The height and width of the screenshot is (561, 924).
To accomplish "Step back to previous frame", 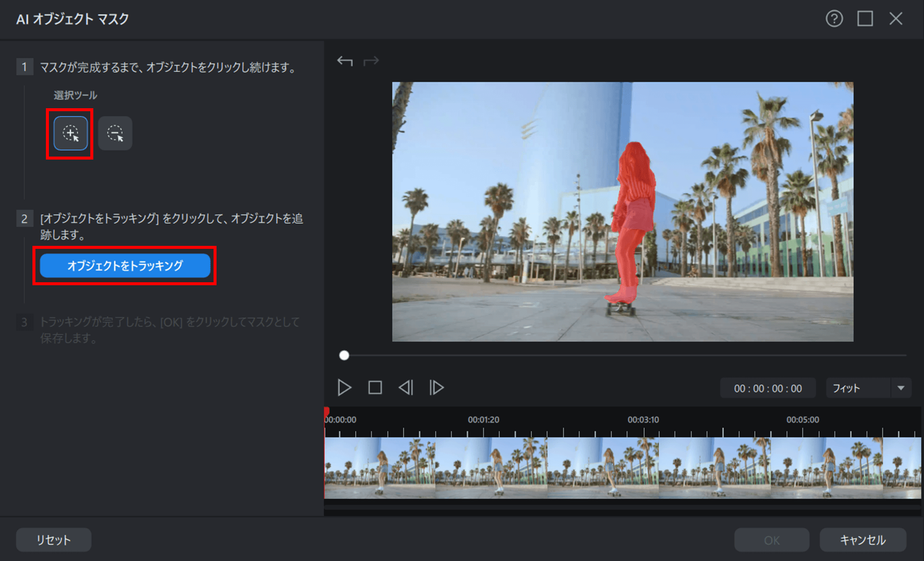I will point(406,387).
